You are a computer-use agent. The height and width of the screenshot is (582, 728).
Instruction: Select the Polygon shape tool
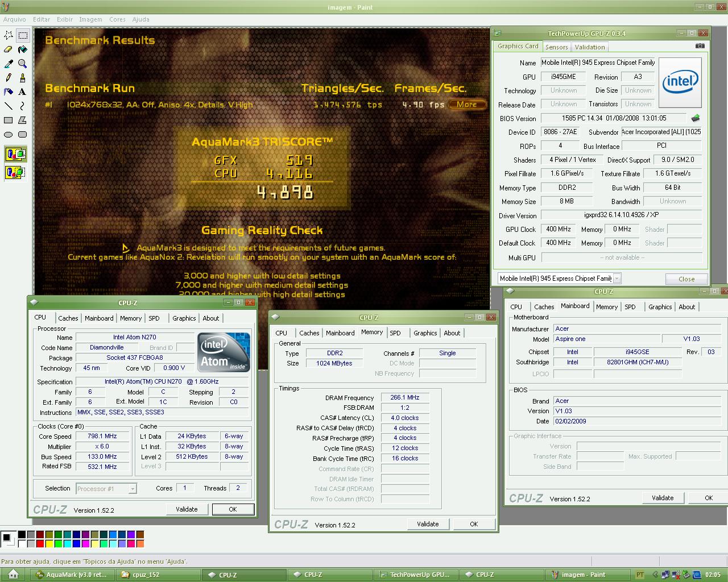pyautogui.click(x=23, y=120)
